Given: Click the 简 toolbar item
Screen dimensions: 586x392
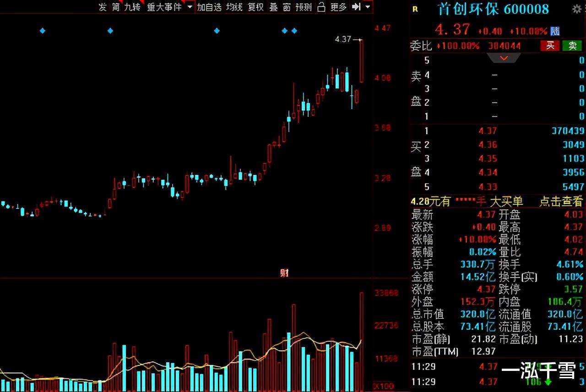Looking at the screenshot, I should pyautogui.click(x=116, y=7).
